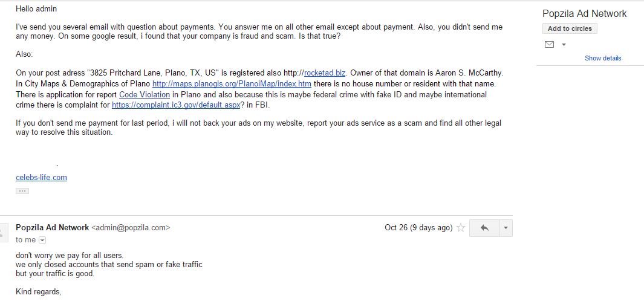Open the dropdown arrow beside envelope icon

coord(564,44)
